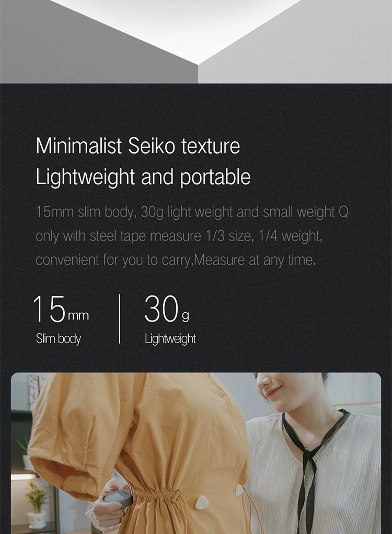Click the 'mm' unit label
This screenshot has width=392, height=534.
[x=78, y=316]
